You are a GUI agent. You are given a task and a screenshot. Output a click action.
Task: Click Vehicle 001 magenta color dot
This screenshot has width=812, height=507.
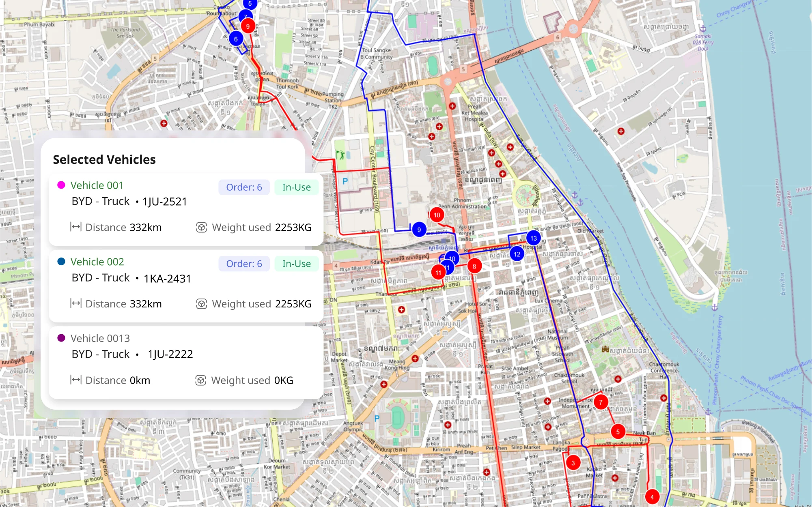61,185
